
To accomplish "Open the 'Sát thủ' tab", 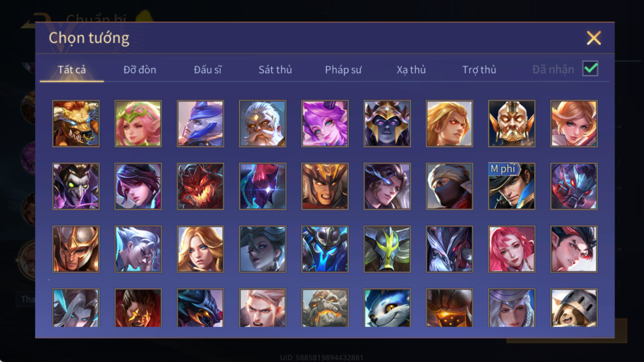I will point(275,70).
